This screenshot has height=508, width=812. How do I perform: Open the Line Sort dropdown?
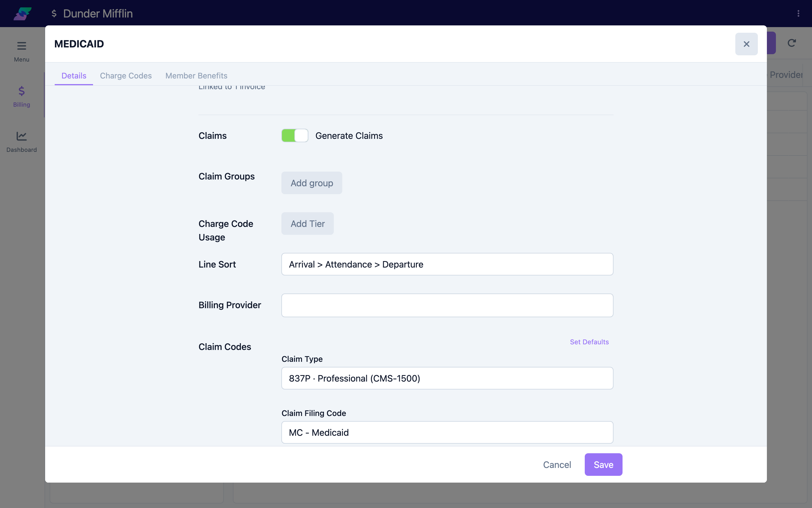pos(447,264)
